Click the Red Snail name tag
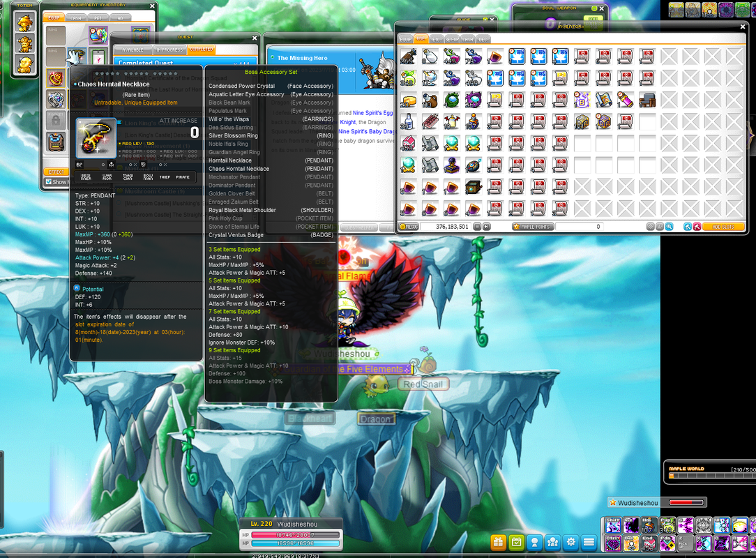The height and width of the screenshot is (558, 756). [423, 384]
